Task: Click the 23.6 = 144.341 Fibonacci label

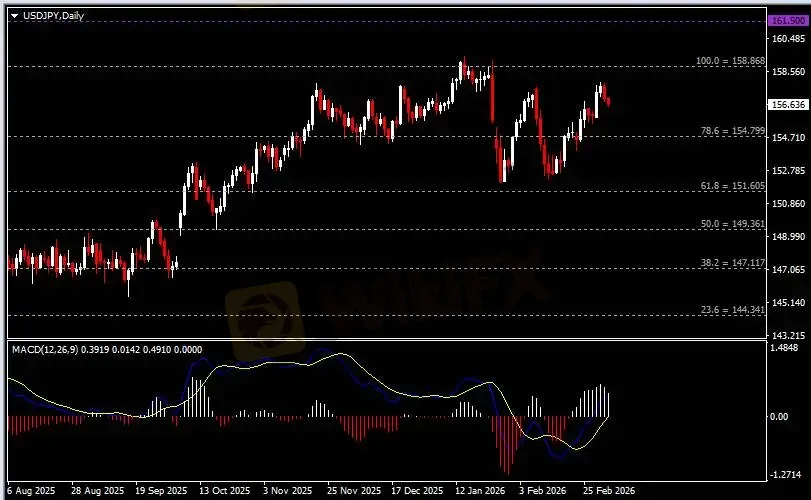Action: click(x=732, y=310)
